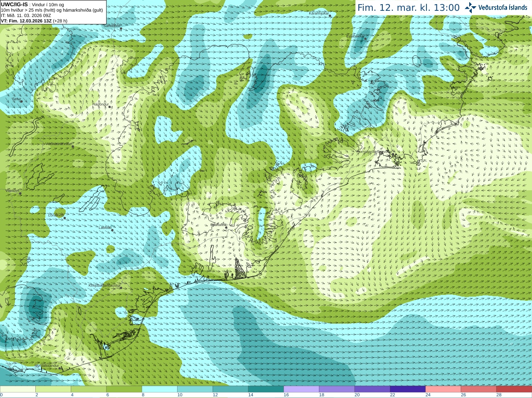Image resolution: width=532 pixels, height=398 pixels.
Task: Click the Veiðivatnahraun station label
Action: 59,144
